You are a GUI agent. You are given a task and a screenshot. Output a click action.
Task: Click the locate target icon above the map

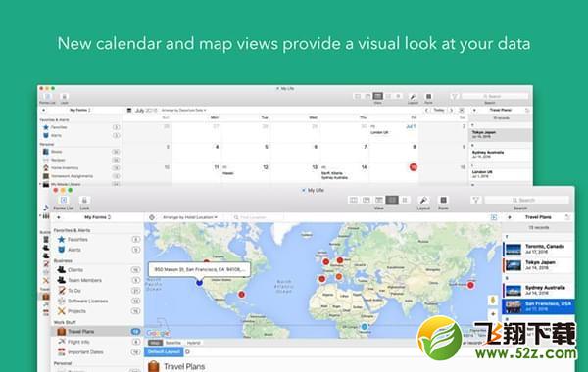[152, 217]
